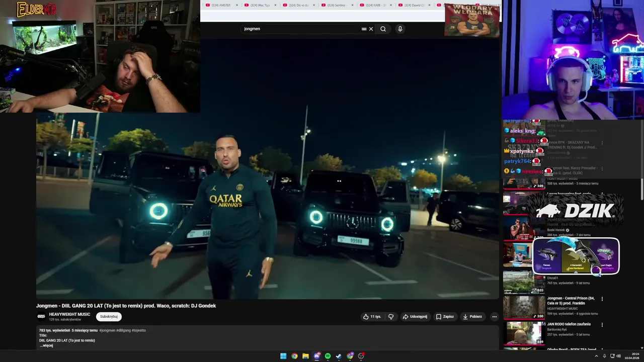The image size is (644, 362).
Task: Open the HEAVYWEIGHT MUSIC channel name link
Action: pyautogui.click(x=69, y=314)
